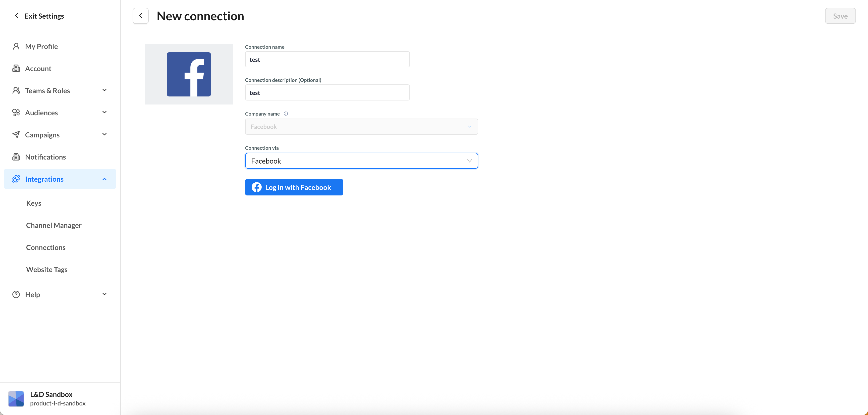The height and width of the screenshot is (415, 868).
Task: Open Website Tags in sidebar
Action: (x=47, y=269)
